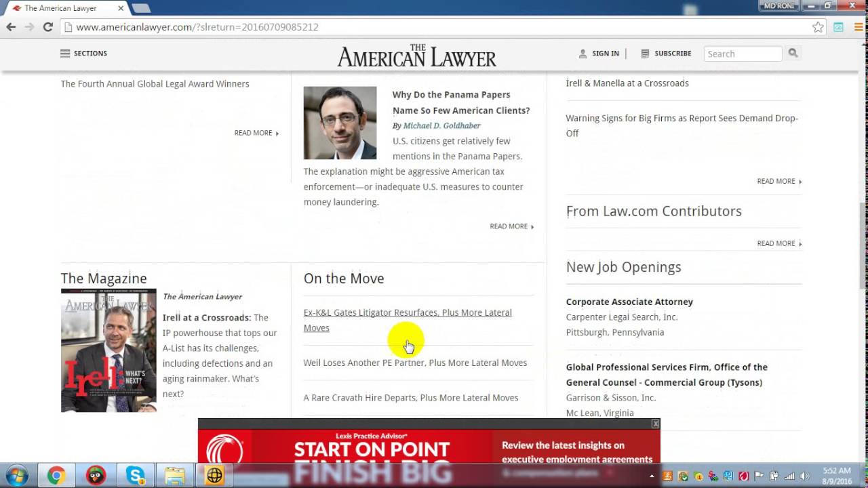This screenshot has width=868, height=488.
Task: Click the orange tray icon next to arrow
Action: coord(667,476)
